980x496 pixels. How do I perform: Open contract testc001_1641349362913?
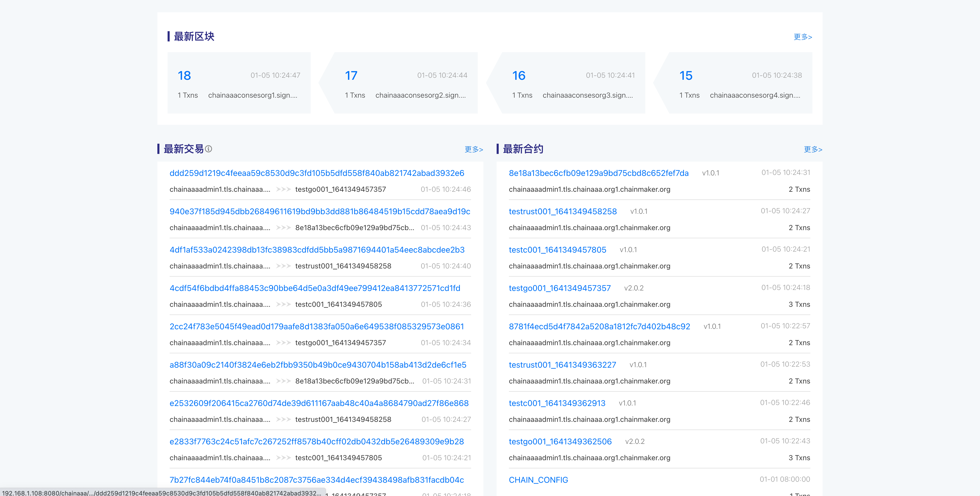557,403
